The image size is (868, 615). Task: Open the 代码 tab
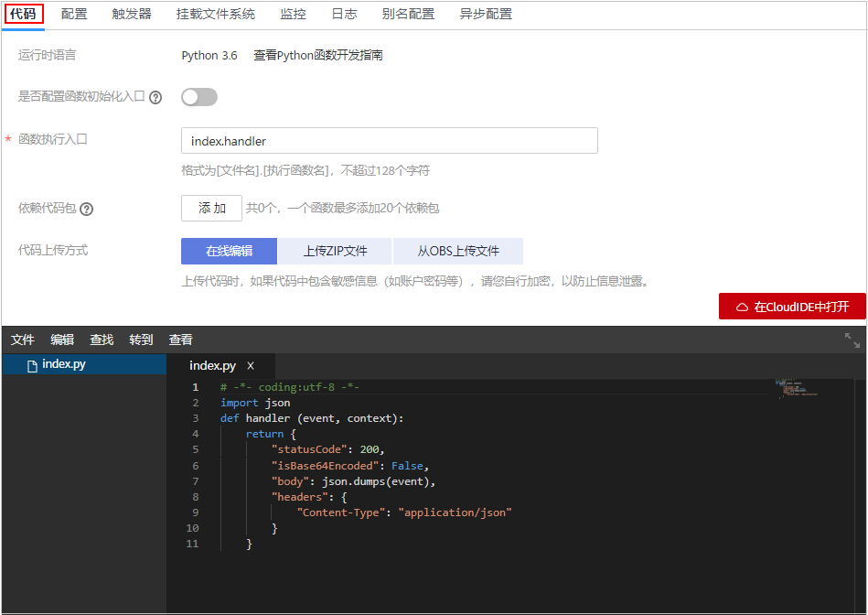click(23, 14)
